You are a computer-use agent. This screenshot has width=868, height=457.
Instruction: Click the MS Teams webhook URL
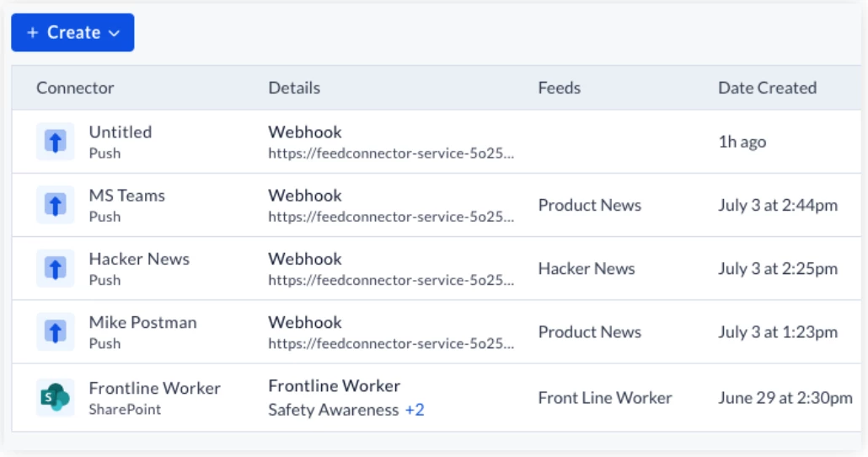[x=391, y=217]
